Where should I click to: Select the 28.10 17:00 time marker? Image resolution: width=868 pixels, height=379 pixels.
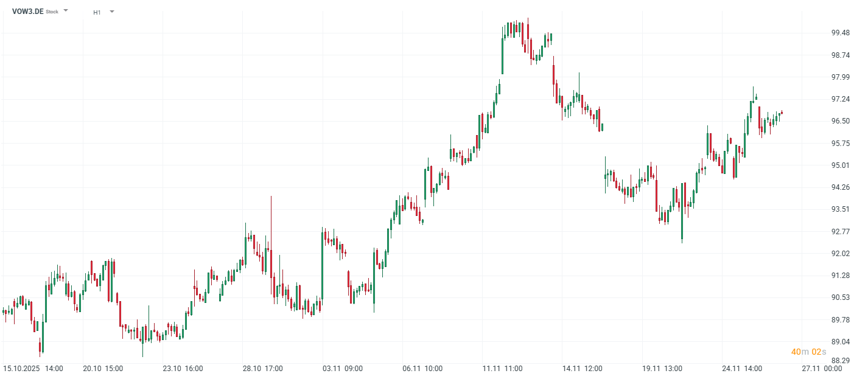pyautogui.click(x=263, y=369)
